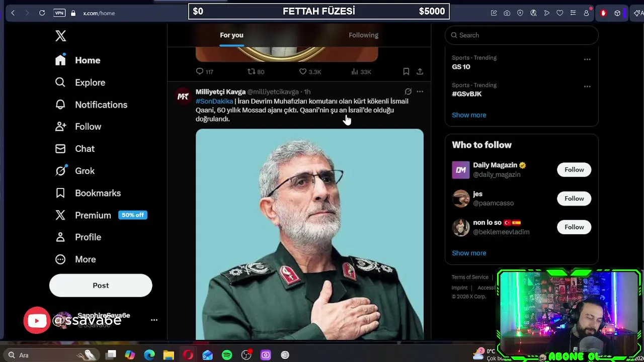Follow the jes @paamcasso account

pos(574,199)
